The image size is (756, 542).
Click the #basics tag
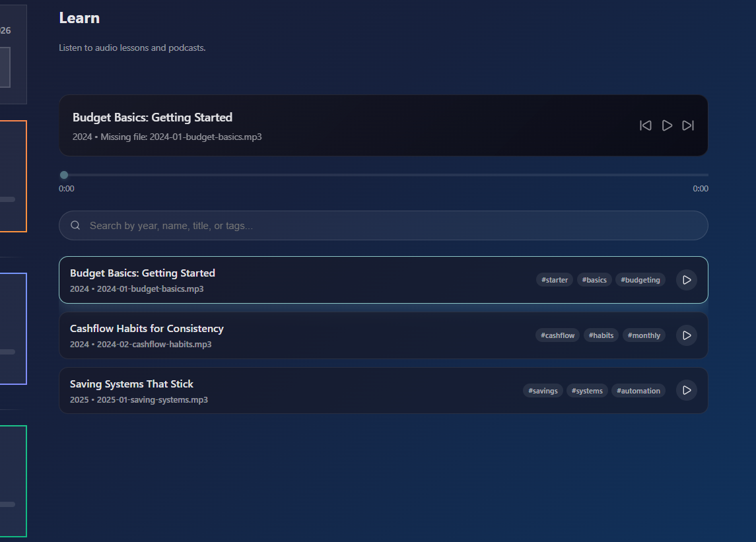point(594,280)
